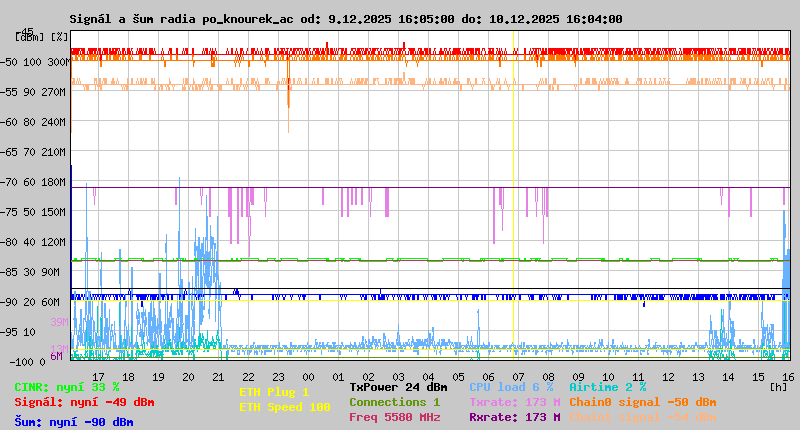Click the hour '16' x-axis tick label
This screenshot has height=430, width=800.
tap(788, 377)
